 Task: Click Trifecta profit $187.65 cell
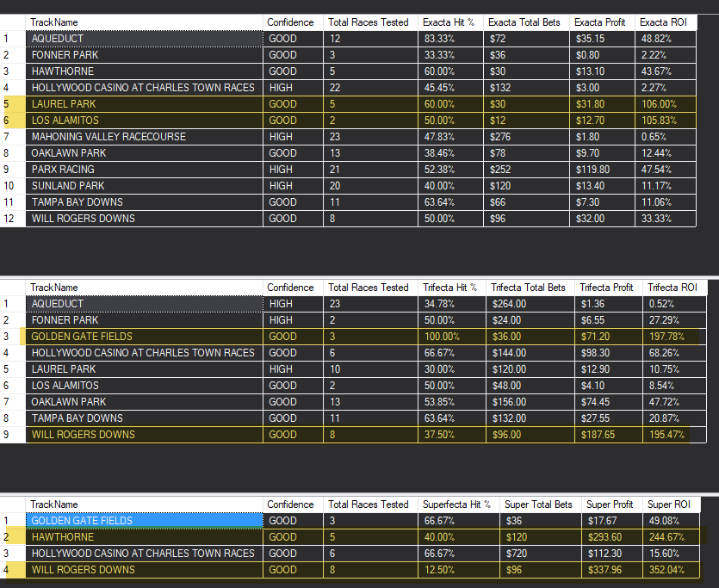pos(609,435)
